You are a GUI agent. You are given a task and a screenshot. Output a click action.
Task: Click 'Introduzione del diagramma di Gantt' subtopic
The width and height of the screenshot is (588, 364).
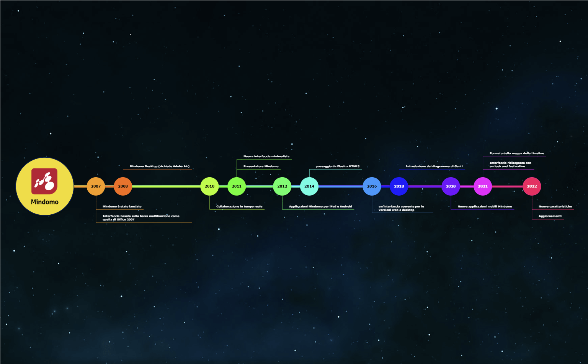(434, 166)
